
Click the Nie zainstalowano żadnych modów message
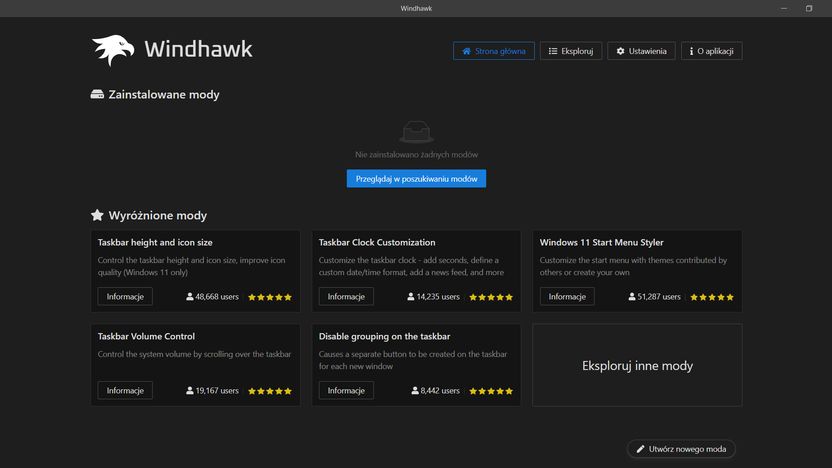point(417,154)
